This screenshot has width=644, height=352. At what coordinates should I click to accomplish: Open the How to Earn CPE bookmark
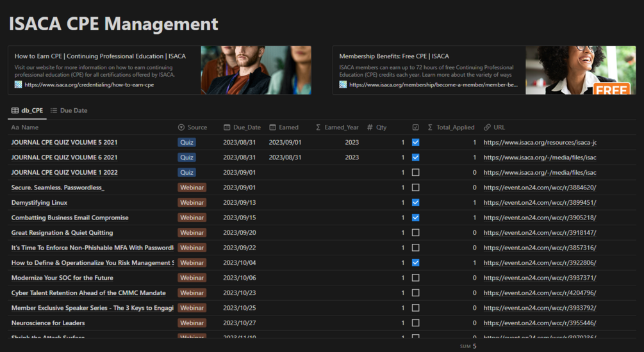160,70
